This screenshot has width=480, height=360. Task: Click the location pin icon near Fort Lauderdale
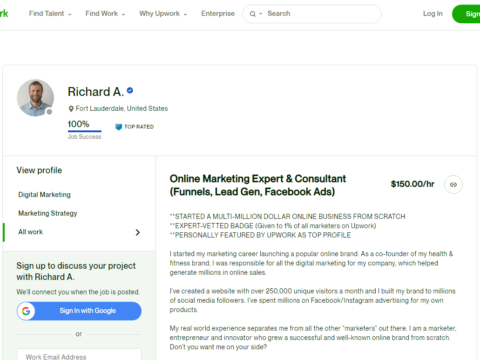[71, 109]
